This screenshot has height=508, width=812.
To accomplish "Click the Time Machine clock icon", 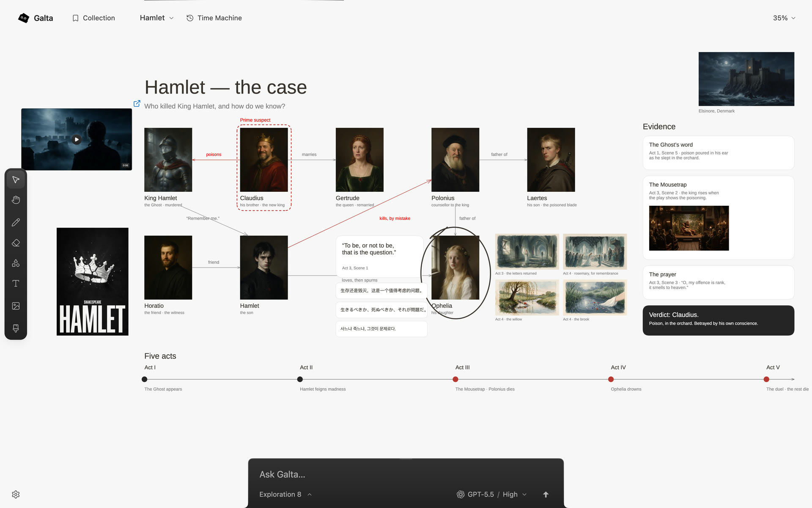I will 190,18.
